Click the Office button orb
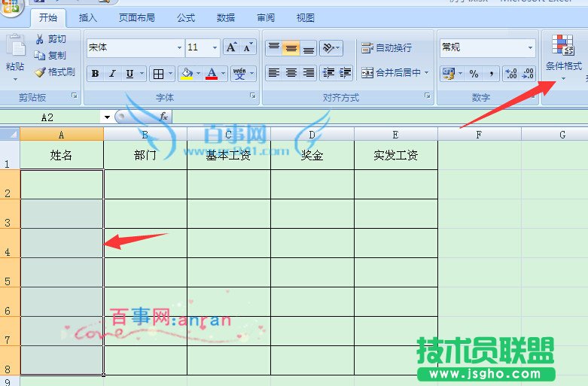 (11, 6)
